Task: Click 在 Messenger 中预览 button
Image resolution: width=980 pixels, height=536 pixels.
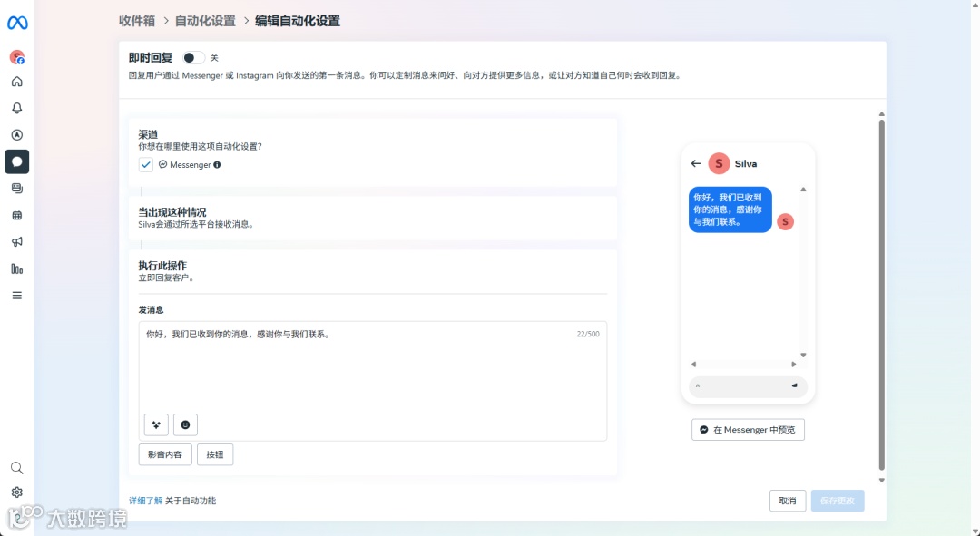Action: click(x=748, y=430)
